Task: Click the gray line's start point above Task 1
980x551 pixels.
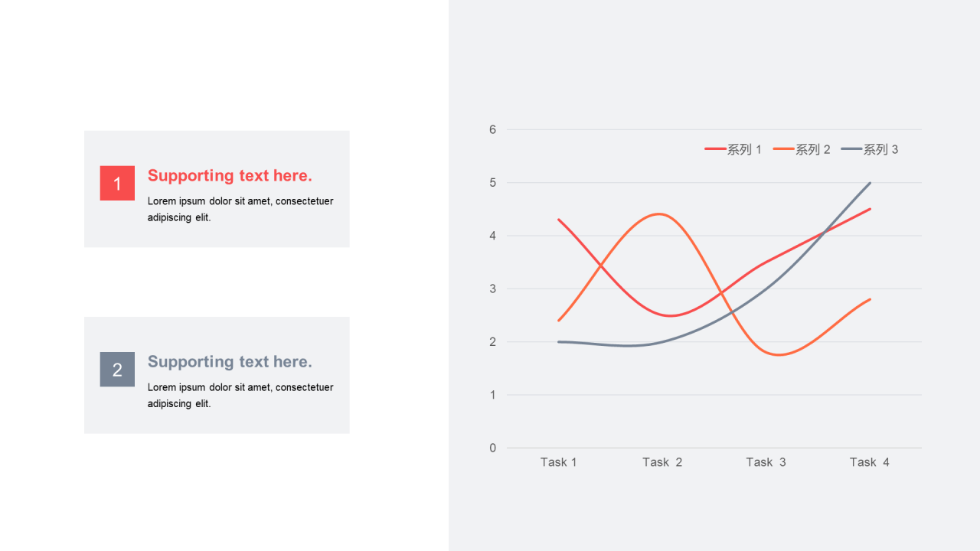Action: [559, 342]
